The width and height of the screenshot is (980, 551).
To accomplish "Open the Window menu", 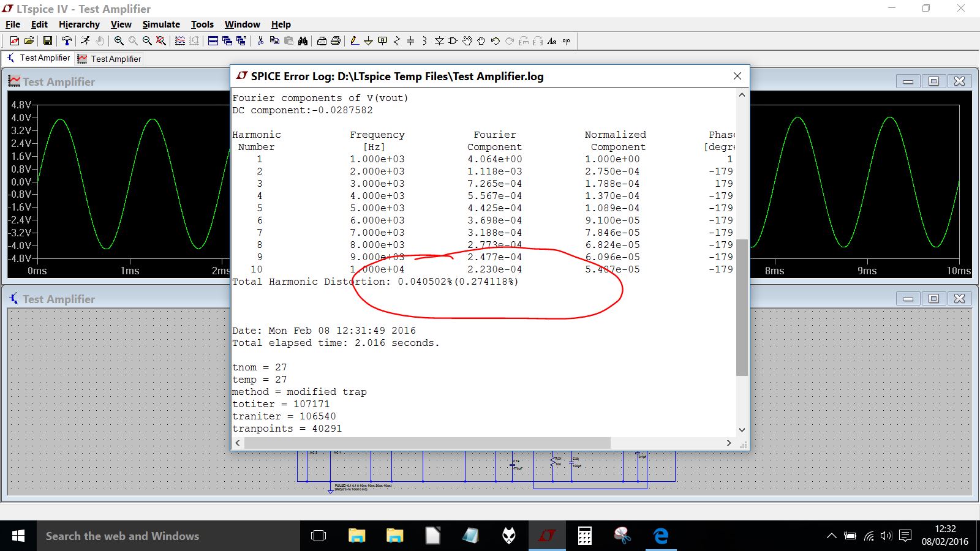I will tap(243, 24).
